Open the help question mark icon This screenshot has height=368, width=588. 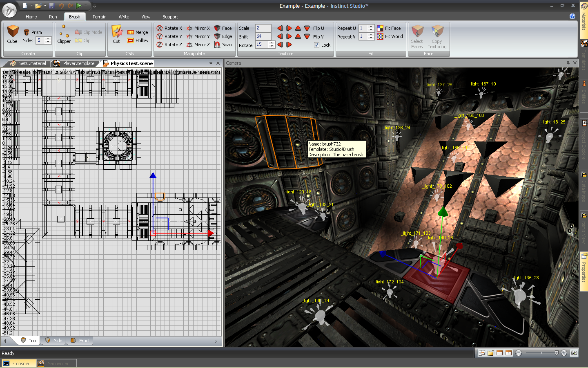click(x=572, y=16)
